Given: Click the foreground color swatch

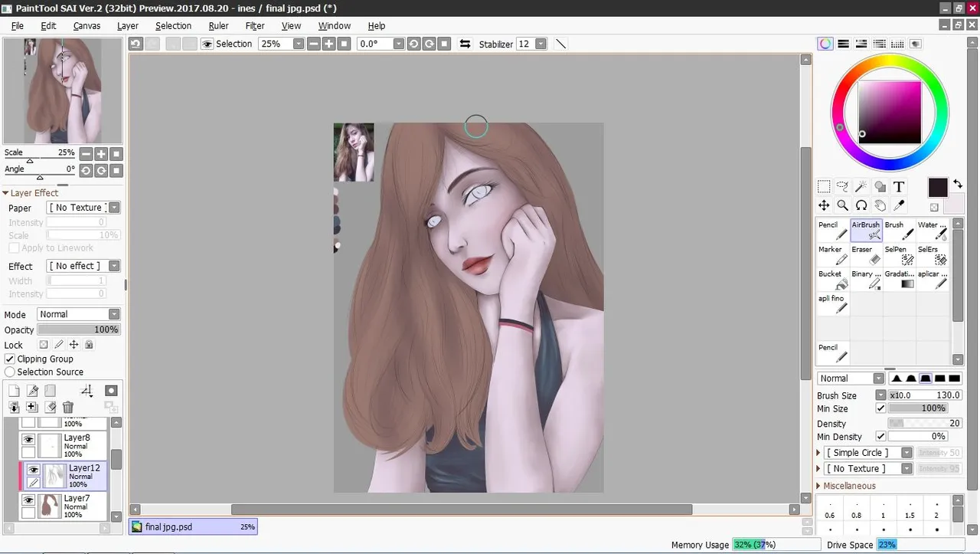Looking at the screenshot, I should coord(938,188).
